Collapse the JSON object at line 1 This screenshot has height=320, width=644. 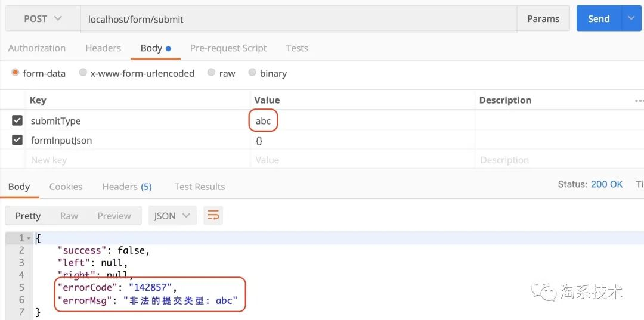(x=29, y=238)
